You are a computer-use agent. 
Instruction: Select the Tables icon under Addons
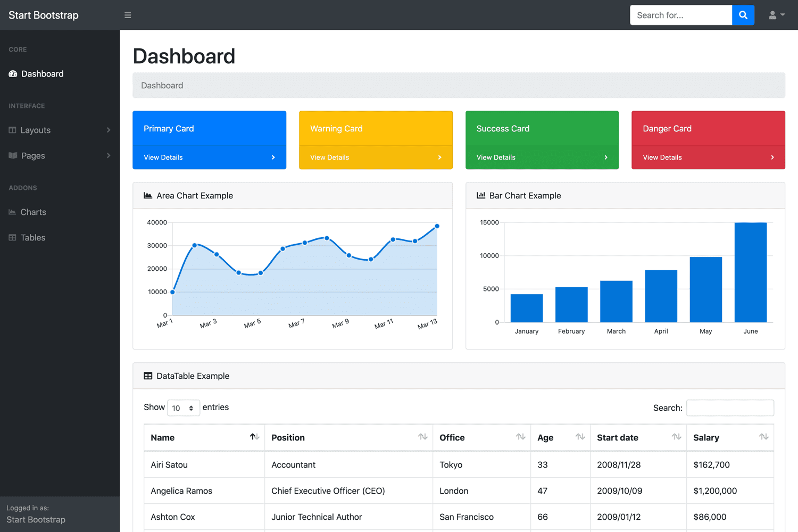point(12,237)
